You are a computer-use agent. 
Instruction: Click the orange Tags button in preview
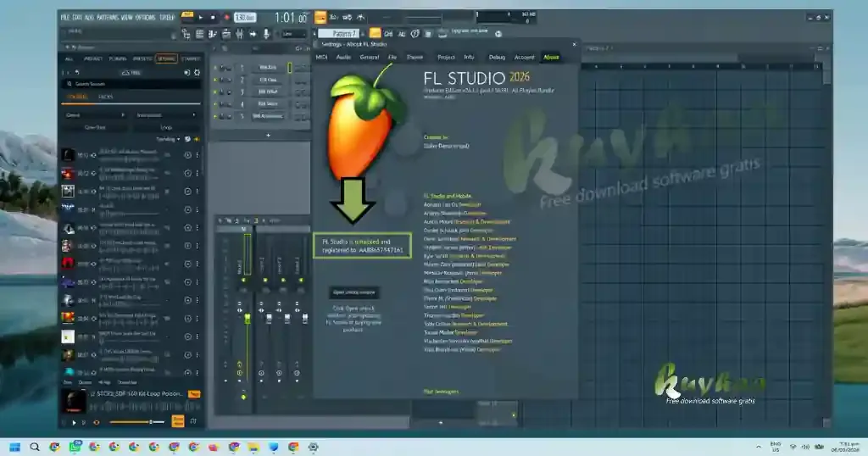(194, 394)
